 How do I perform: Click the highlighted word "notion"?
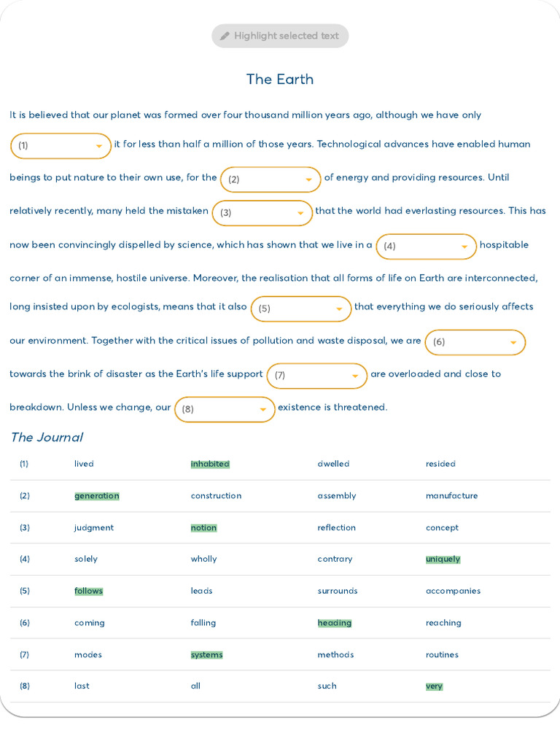tap(204, 528)
